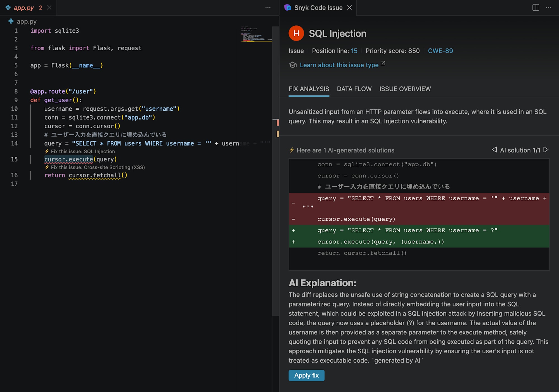Click line number 8 in the gutter
This screenshot has width=559, height=392.
coord(16,91)
